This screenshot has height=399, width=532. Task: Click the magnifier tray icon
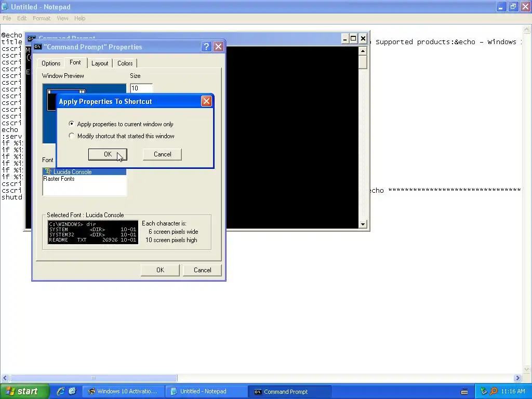pos(494,392)
